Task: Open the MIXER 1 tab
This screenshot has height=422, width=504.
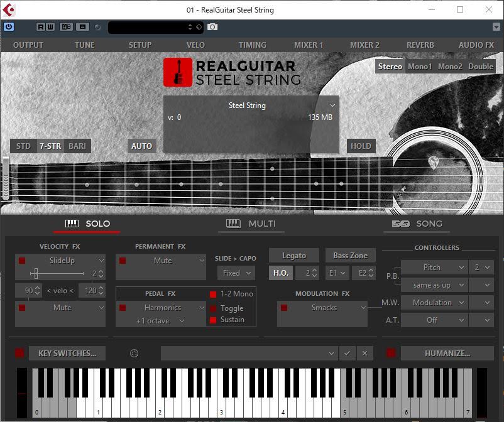Action: tap(309, 45)
